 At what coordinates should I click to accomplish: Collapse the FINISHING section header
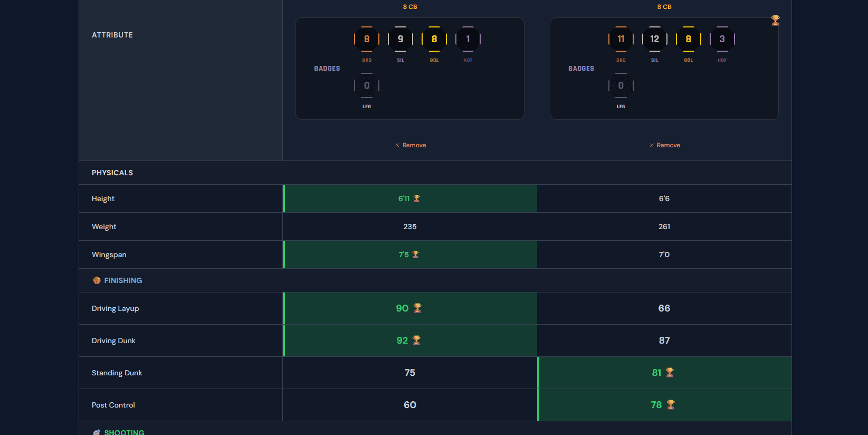(123, 280)
